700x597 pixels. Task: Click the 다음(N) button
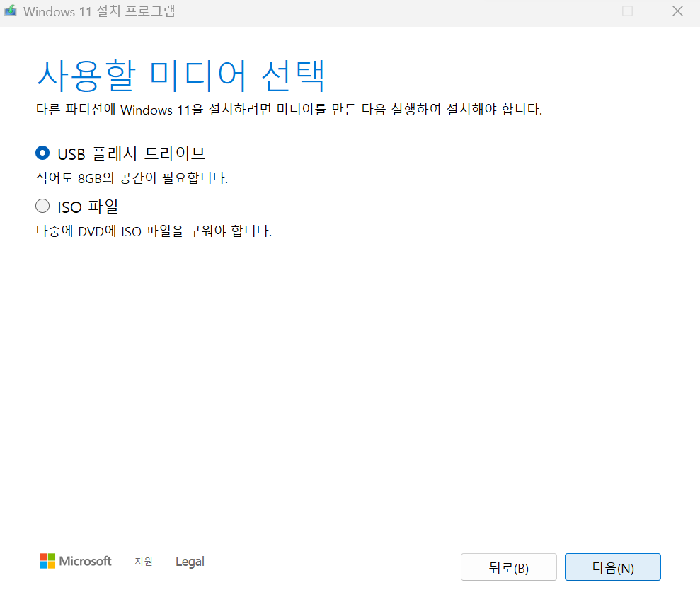[612, 567]
